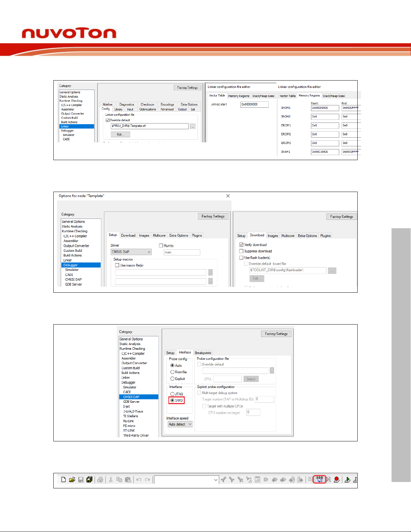
Task: Click the green Download and Debug icon
Action: pos(347,480)
